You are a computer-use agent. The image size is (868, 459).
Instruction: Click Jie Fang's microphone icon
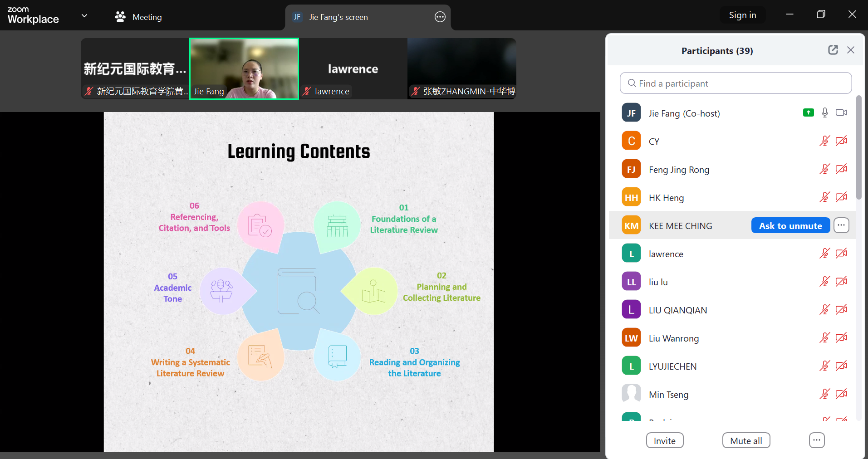point(825,113)
